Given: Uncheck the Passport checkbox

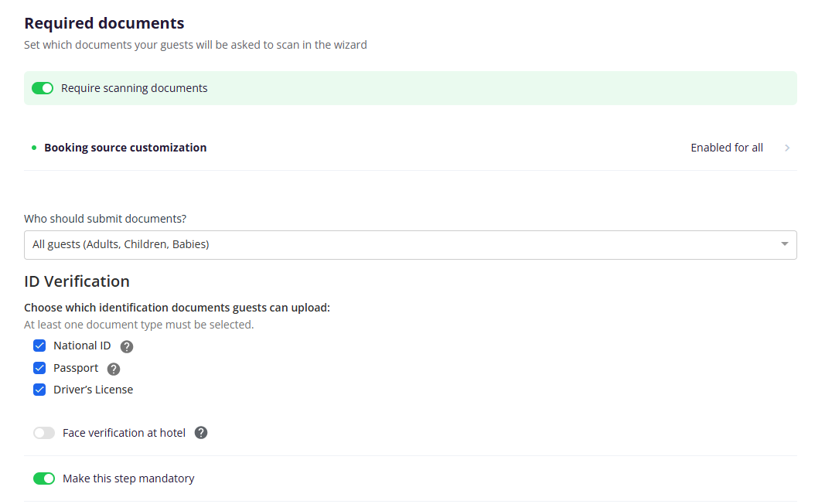Looking at the screenshot, I should click(x=39, y=369).
